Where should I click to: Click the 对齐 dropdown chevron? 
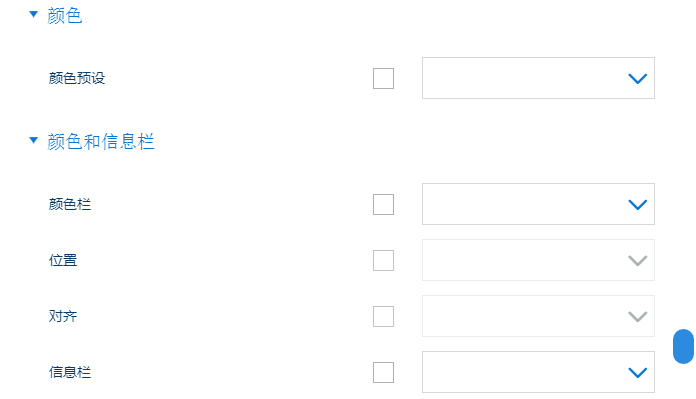point(638,317)
